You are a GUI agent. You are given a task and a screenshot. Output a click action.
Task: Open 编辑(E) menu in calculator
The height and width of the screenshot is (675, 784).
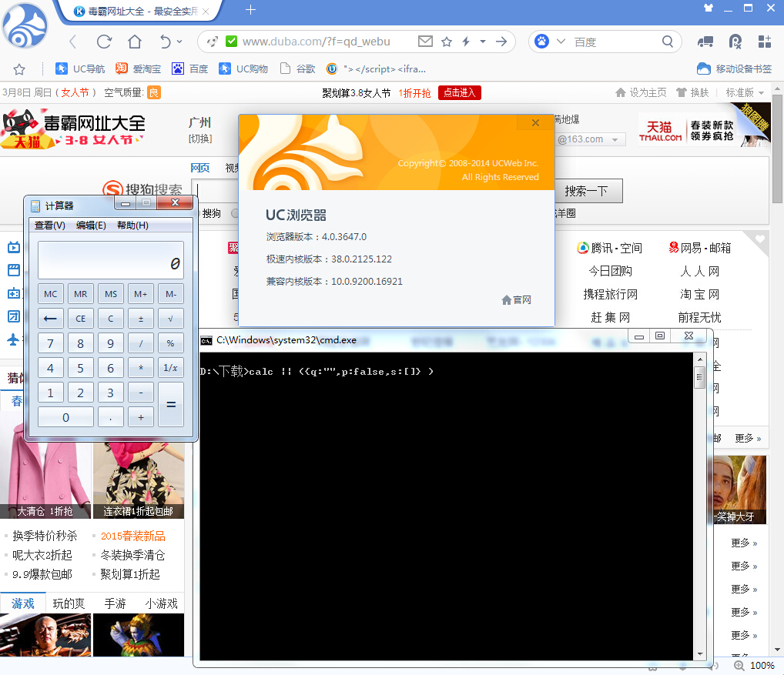[x=91, y=226]
